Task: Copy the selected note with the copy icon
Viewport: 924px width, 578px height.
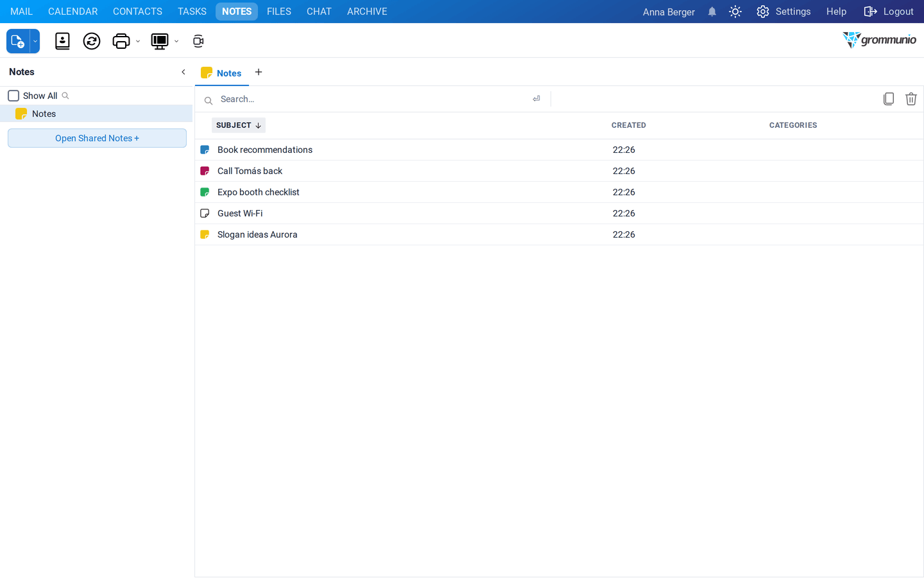Action: (889, 99)
